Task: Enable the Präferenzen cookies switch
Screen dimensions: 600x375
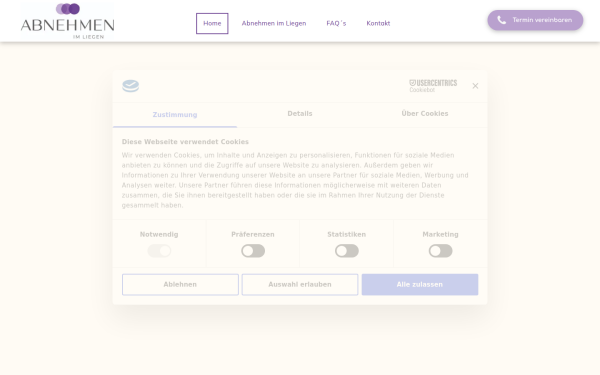Action: [x=253, y=251]
